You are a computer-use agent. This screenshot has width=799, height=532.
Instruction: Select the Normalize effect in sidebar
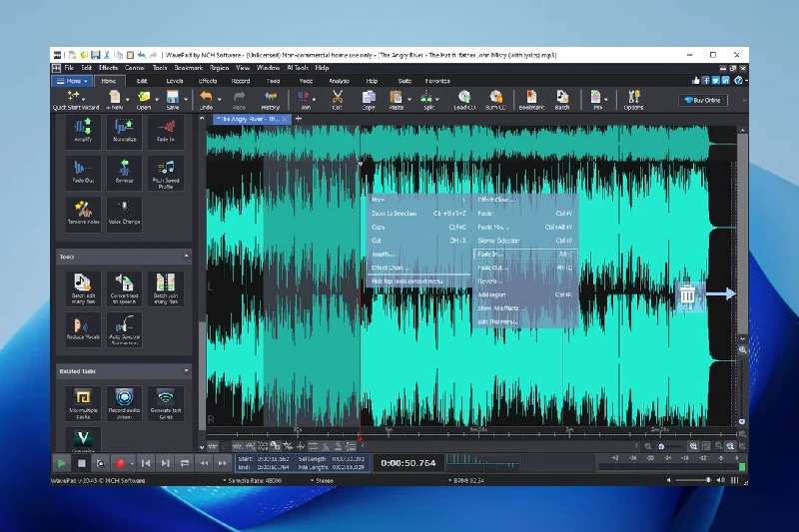pyautogui.click(x=124, y=131)
